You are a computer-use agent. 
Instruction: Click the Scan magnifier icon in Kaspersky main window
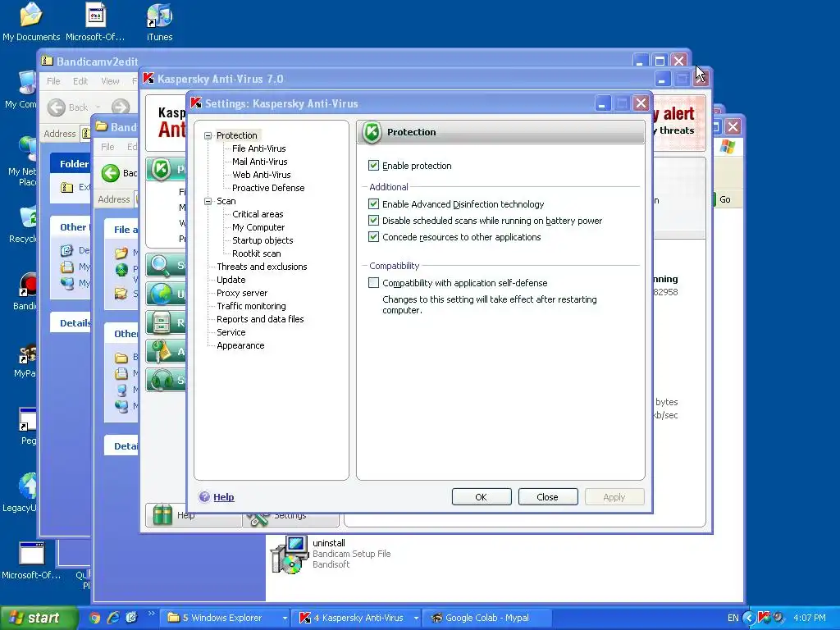(x=160, y=265)
